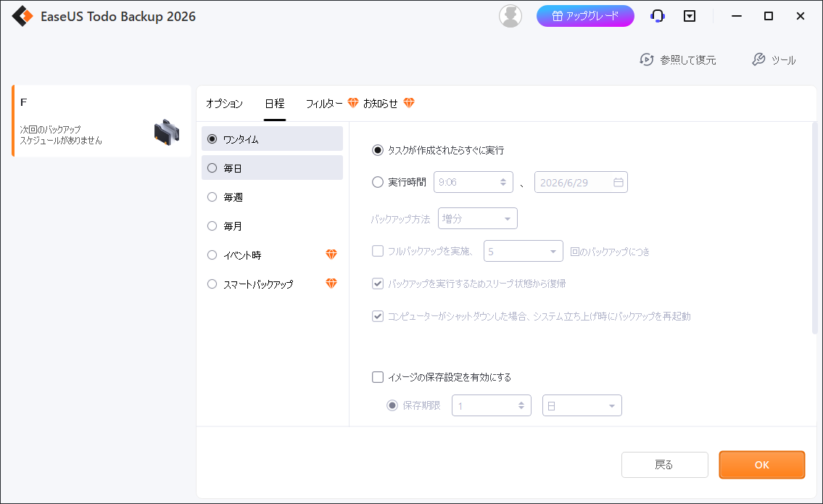
Task: Open the user account avatar icon
Action: [x=510, y=16]
